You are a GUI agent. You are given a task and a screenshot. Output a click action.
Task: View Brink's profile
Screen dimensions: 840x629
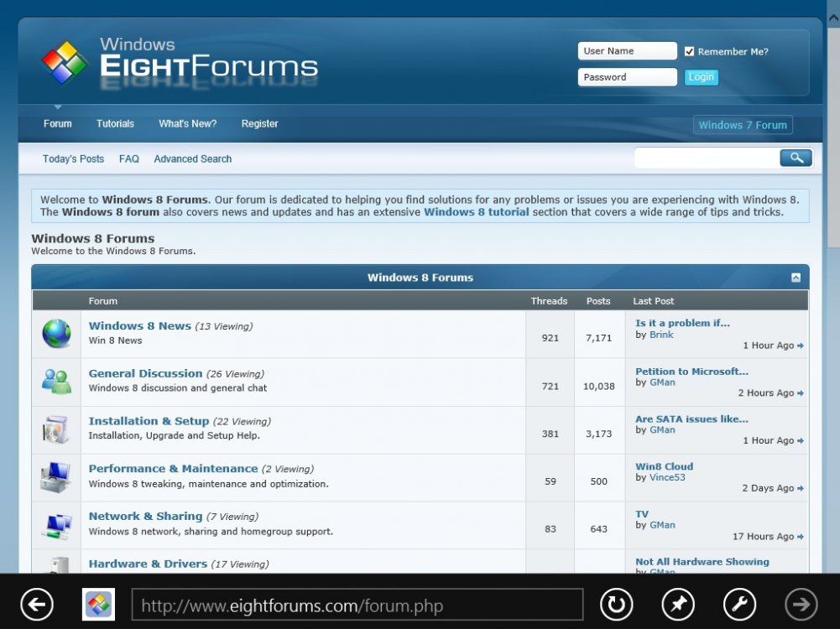tap(661, 335)
